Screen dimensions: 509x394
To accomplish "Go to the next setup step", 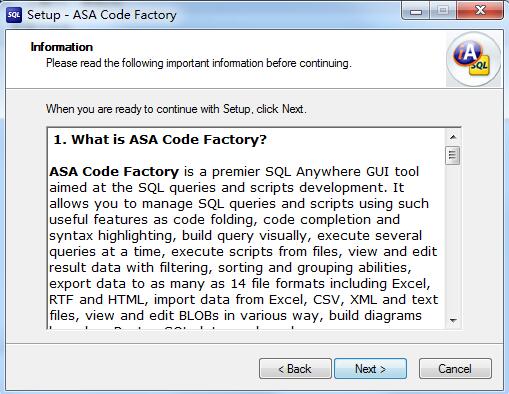I will tap(370, 369).
